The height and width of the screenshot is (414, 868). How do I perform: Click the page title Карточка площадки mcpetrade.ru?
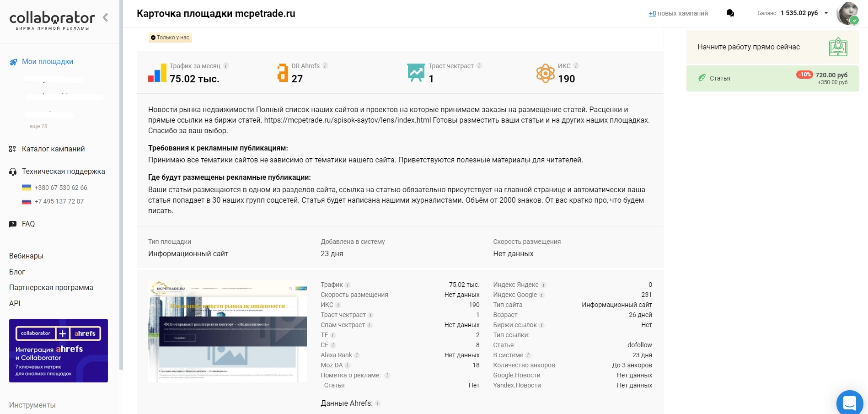click(216, 14)
